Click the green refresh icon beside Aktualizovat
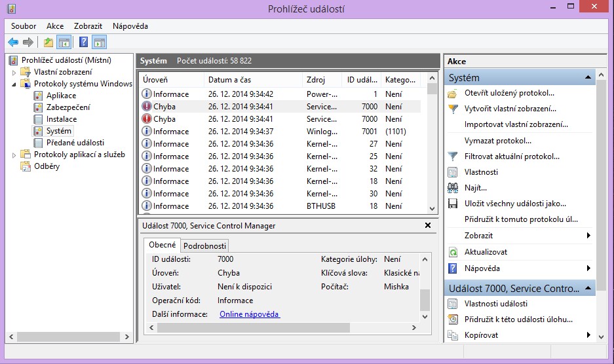Image resolution: width=614 pixels, height=364 pixels. 452,252
